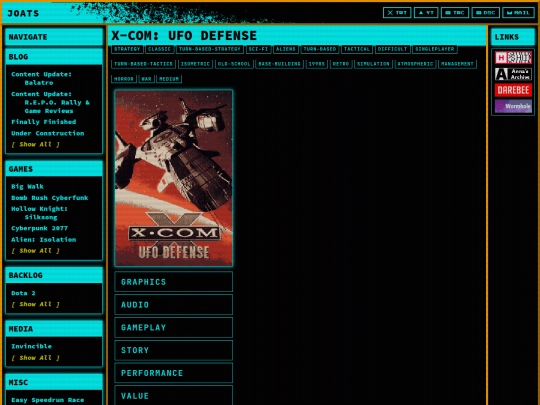Show all entries under Media
The height and width of the screenshot is (405, 540).
[35, 358]
